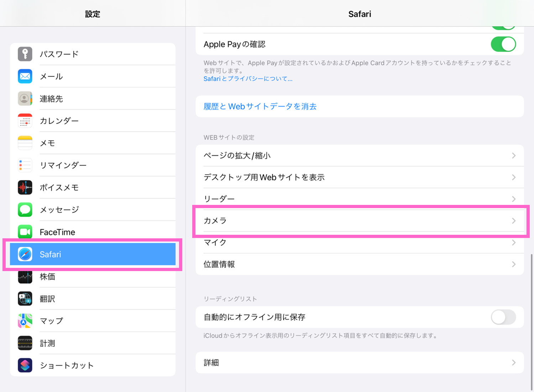This screenshot has width=534, height=392.
Task: Click the right pane vertical scrollbar
Action: (532, 322)
